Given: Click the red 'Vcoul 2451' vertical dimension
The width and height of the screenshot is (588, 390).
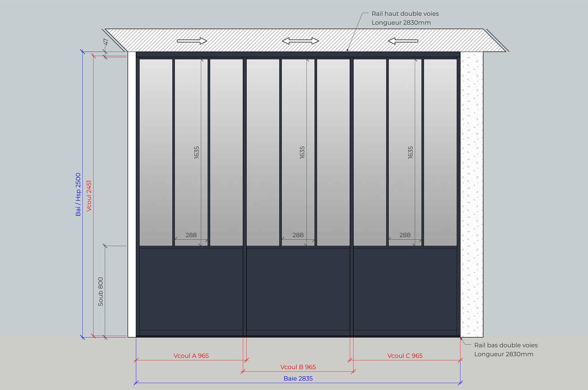Looking at the screenshot, I should (x=89, y=196).
